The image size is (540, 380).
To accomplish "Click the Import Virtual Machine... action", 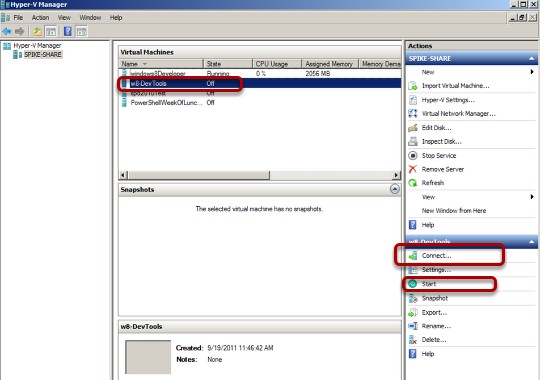I will pyautogui.click(x=455, y=86).
